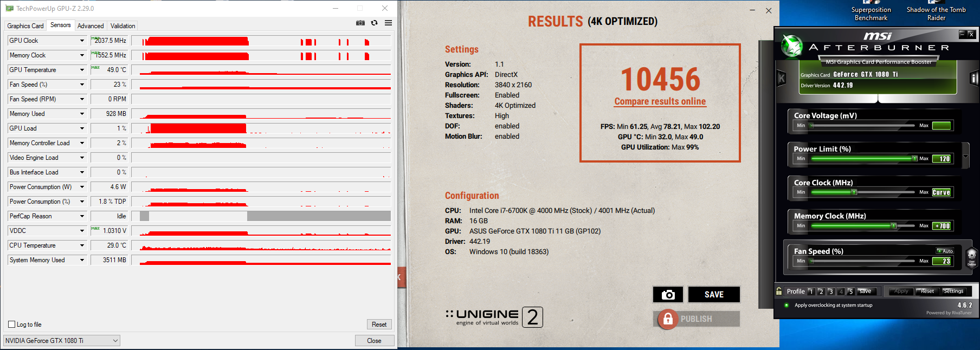Open the Superposition Benchmark desktop icon
The image size is (980, 350).
(x=871, y=11)
